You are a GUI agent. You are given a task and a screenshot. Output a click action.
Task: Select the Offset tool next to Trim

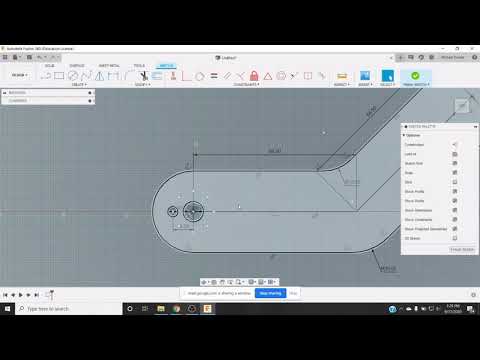coord(157,76)
